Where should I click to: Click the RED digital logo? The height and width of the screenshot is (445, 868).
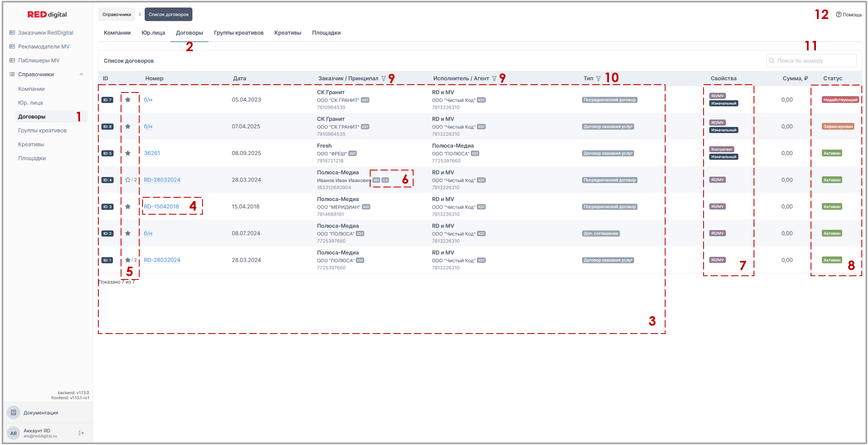[47, 14]
